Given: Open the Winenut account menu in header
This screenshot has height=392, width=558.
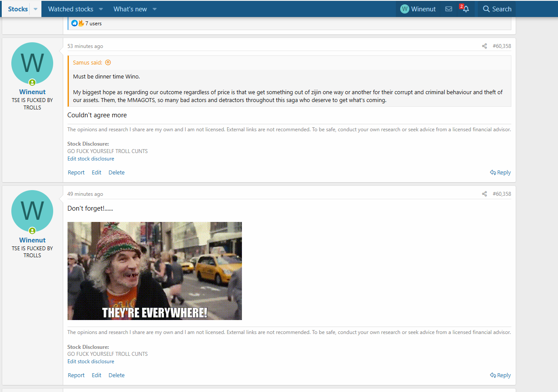Looking at the screenshot, I should point(418,9).
